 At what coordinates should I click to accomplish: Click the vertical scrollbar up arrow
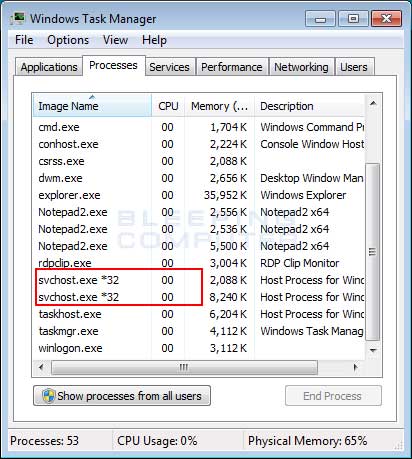click(373, 103)
